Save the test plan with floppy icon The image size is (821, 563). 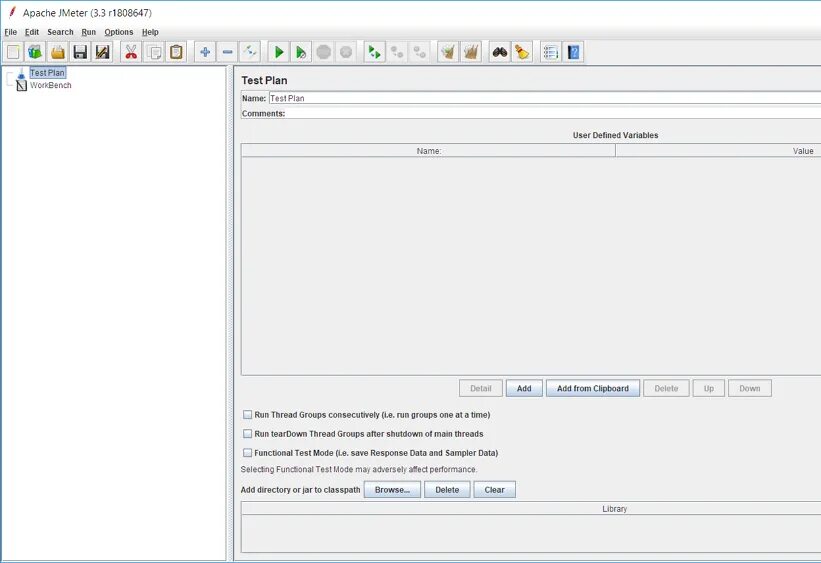[80, 52]
